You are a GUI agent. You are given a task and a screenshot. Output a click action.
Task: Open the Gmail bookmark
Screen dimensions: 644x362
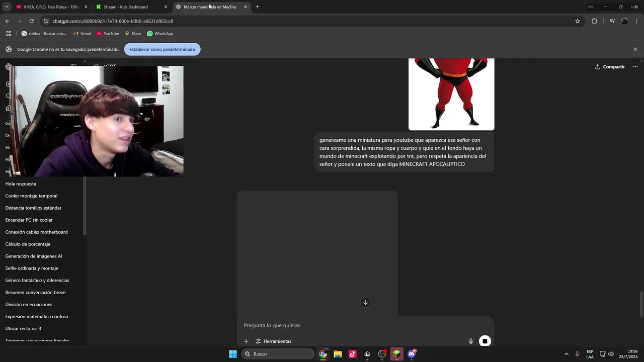click(82, 34)
